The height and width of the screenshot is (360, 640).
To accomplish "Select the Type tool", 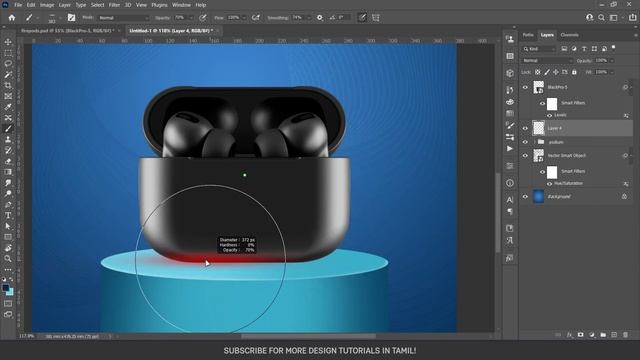I will (8, 215).
